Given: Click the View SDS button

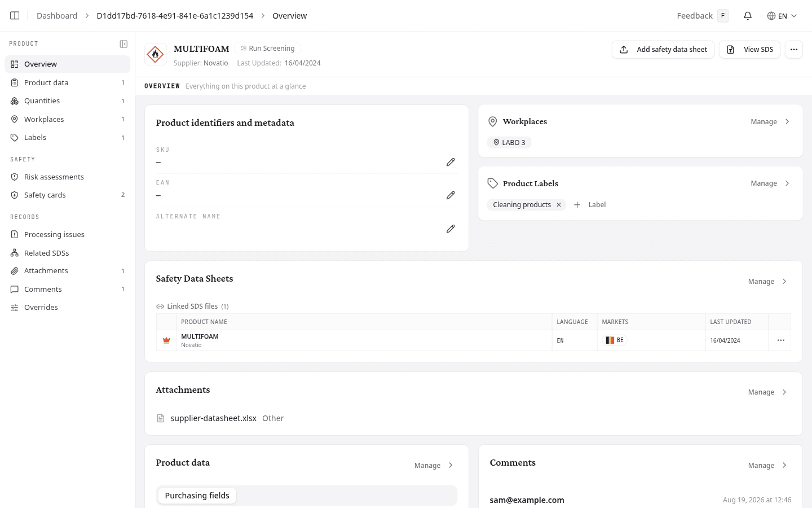Looking at the screenshot, I should click(x=749, y=50).
